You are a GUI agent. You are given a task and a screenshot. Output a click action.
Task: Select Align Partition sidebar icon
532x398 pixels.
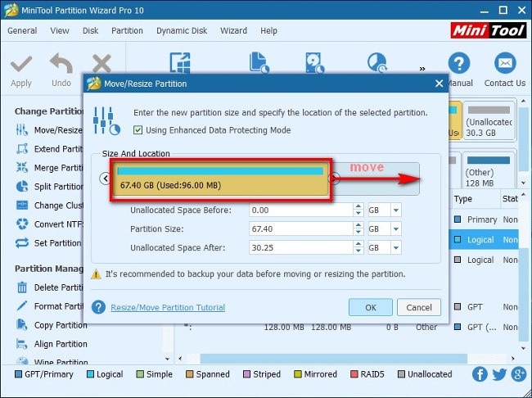click(22, 344)
